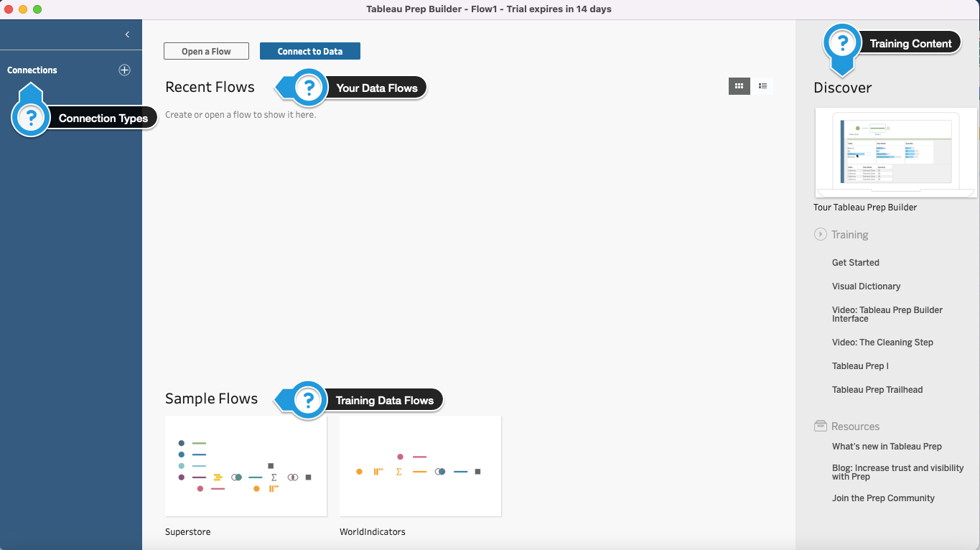980x550 pixels.
Task: Open the Superstore sample flow thumbnail
Action: point(246,466)
